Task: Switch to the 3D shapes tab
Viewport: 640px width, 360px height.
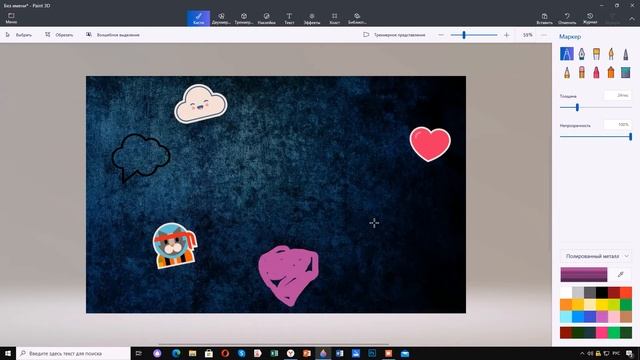Action: [x=244, y=18]
